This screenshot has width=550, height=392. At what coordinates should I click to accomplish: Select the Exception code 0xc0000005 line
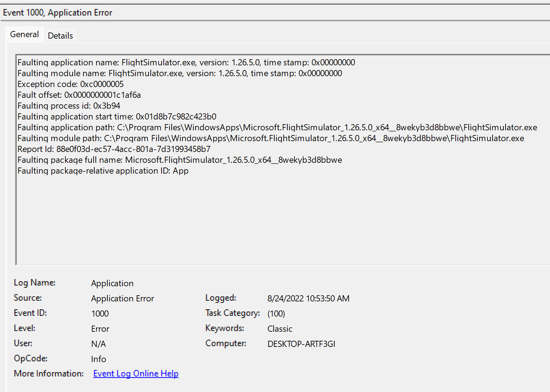pos(71,84)
